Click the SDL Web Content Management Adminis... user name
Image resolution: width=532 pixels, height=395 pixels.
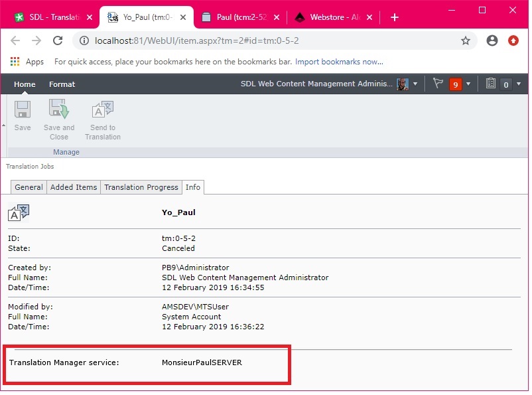pos(316,84)
